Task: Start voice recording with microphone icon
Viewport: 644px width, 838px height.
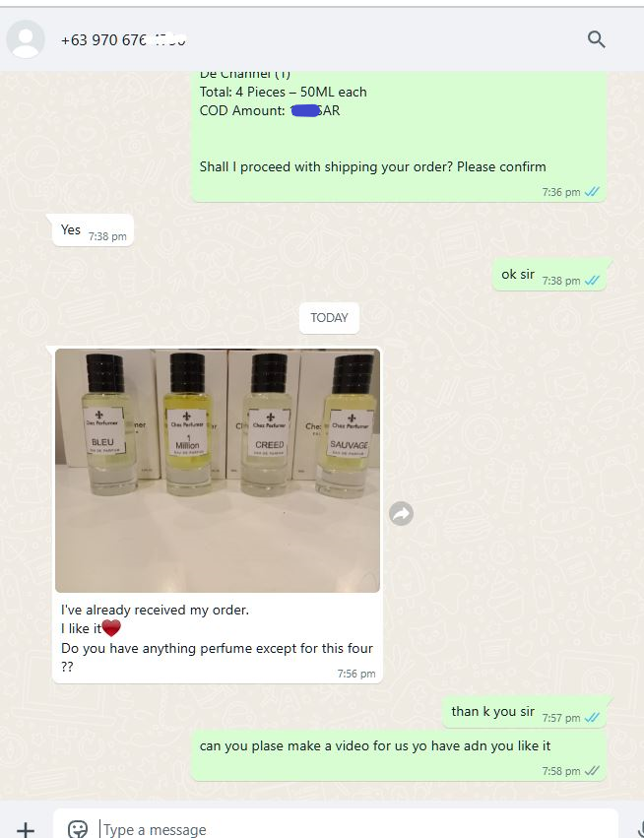Action: [640, 828]
